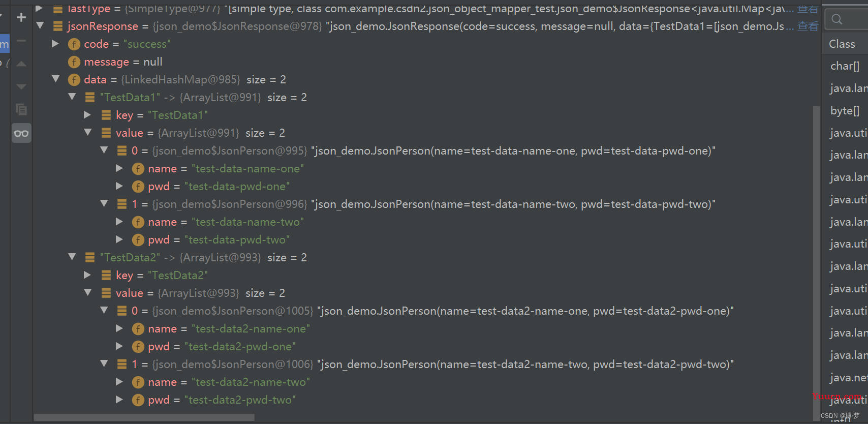Viewport: 868px width, 424px height.
Task: Click the field icon beside message
Action: click(74, 62)
